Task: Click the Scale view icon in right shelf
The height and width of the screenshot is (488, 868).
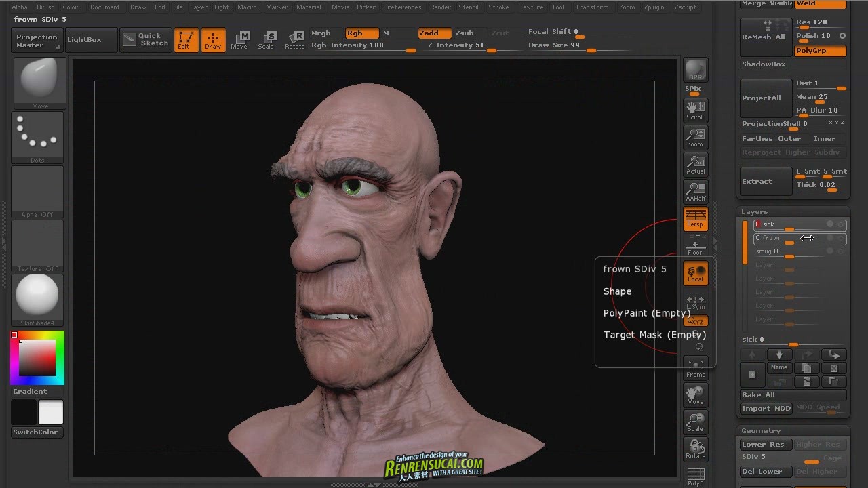Action: [695, 422]
